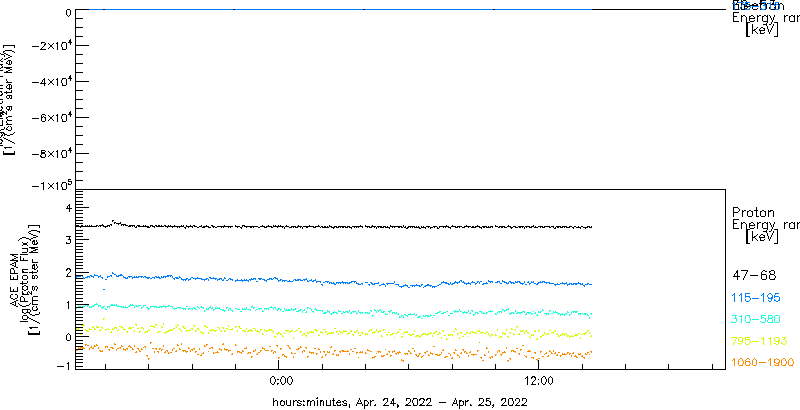The image size is (800, 410).
Task: Click the 0:00 time axis label
Action: 281,381
